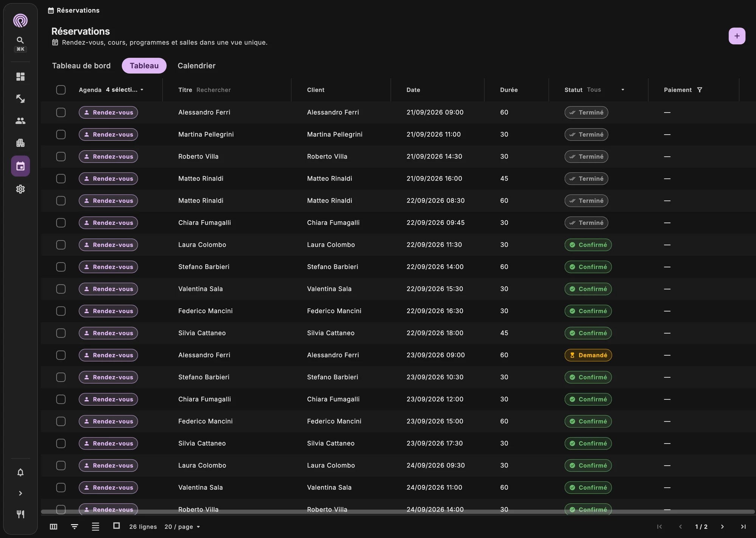Open the settings gear icon in sidebar

pos(20,189)
